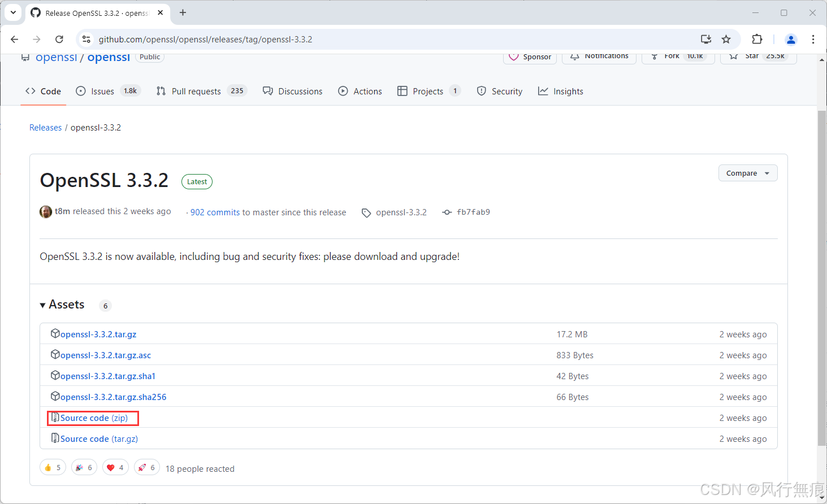Download Source code (zip)

94,418
